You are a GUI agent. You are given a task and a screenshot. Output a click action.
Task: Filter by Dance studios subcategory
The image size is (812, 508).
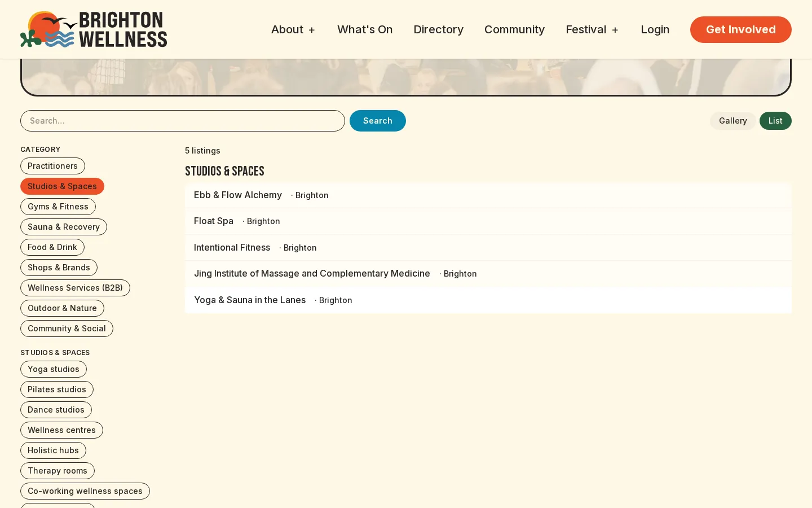click(x=56, y=410)
